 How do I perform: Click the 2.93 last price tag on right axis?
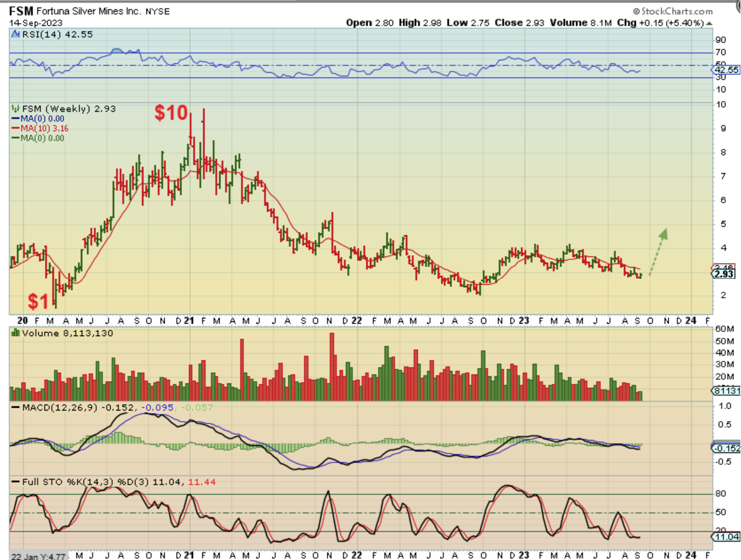point(725,274)
